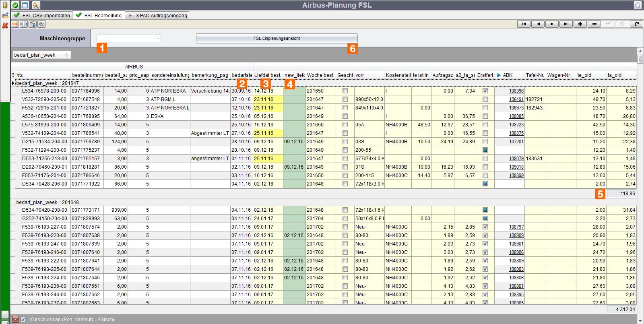
Task: Click the open folder icon in left sidebar
Action: [5, 15]
